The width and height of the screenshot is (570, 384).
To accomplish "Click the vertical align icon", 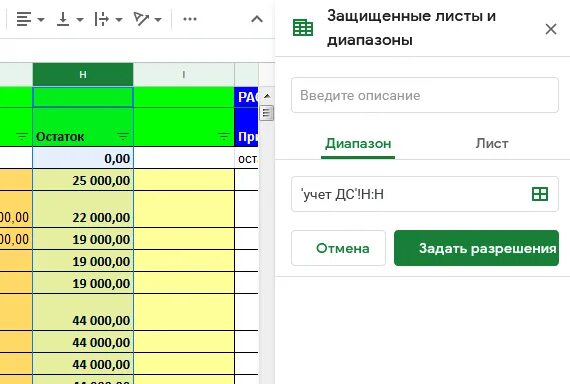I will pos(63,19).
